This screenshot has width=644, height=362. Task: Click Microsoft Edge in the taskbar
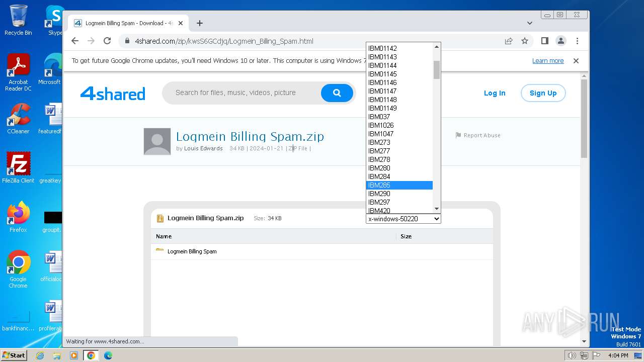(x=108, y=355)
